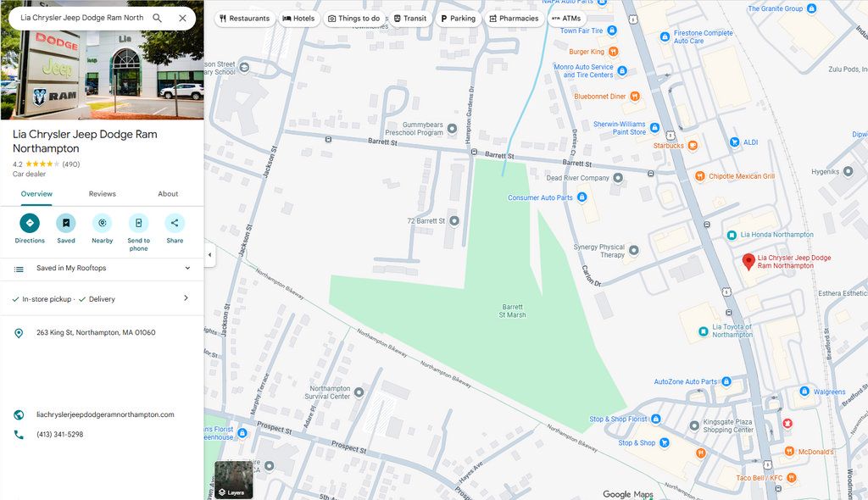Click the Barrett St Marsh label
This screenshot has height=500, width=868.
click(x=513, y=311)
